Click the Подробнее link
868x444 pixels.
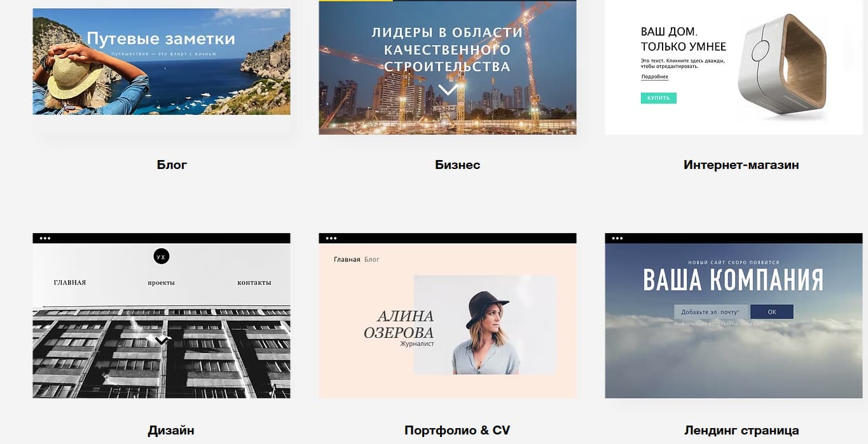tap(654, 77)
